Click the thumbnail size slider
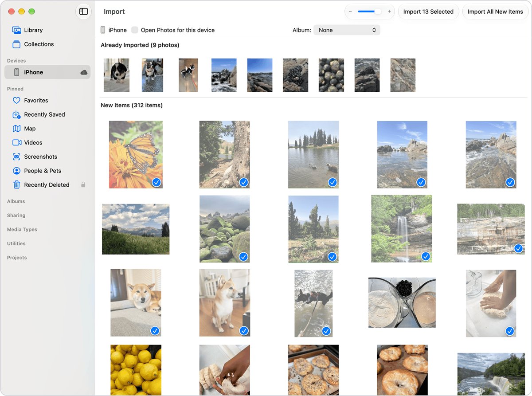Image resolution: width=532 pixels, height=396 pixels. [x=370, y=12]
